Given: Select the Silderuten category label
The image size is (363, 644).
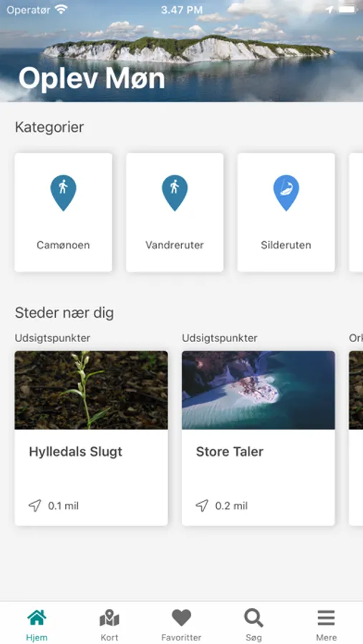Looking at the screenshot, I should (x=286, y=245).
